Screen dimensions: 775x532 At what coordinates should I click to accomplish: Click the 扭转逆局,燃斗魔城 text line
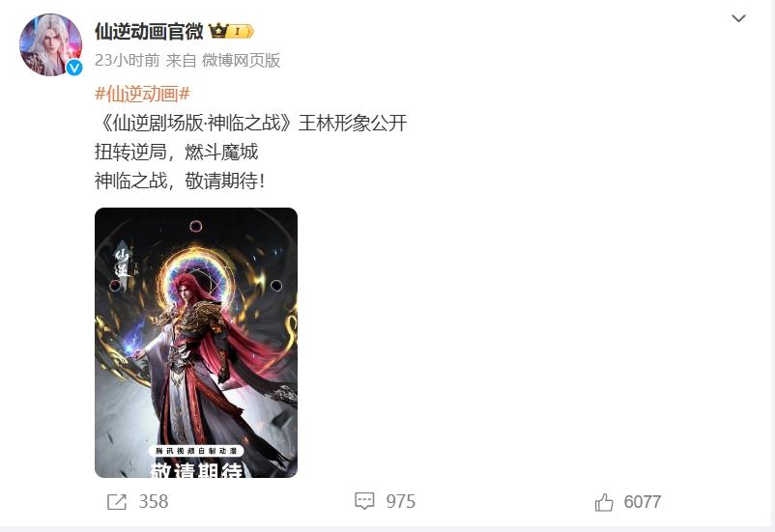tap(177, 153)
